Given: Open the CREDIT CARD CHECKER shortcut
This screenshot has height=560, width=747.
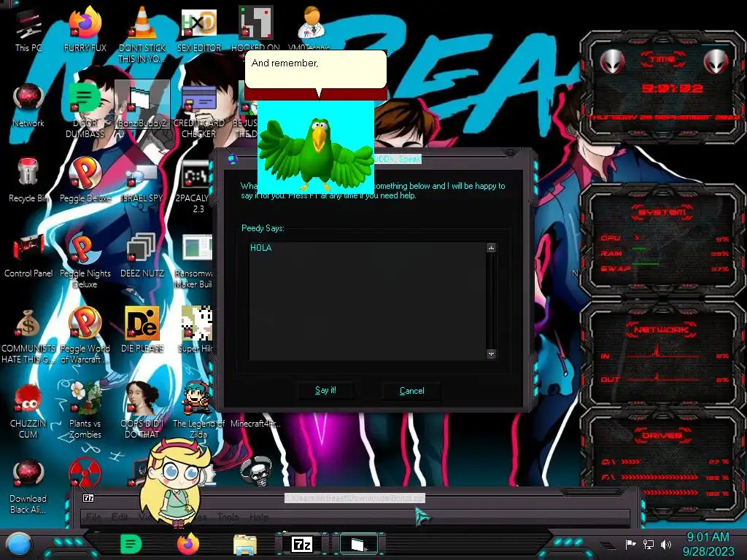Looking at the screenshot, I should pos(198,112).
